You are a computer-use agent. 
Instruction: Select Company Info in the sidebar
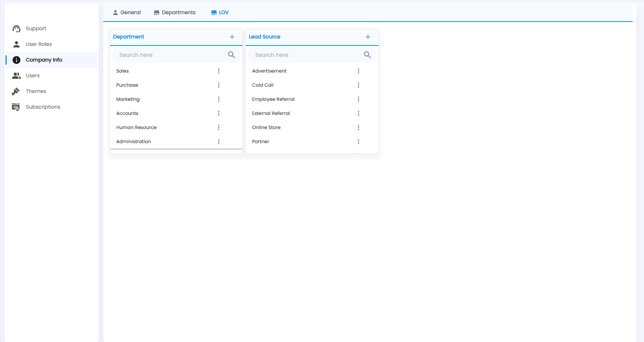pos(51,60)
